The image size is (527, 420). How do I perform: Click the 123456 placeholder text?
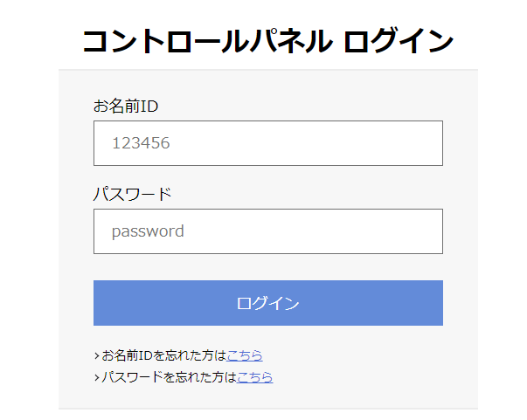pyautogui.click(x=140, y=143)
